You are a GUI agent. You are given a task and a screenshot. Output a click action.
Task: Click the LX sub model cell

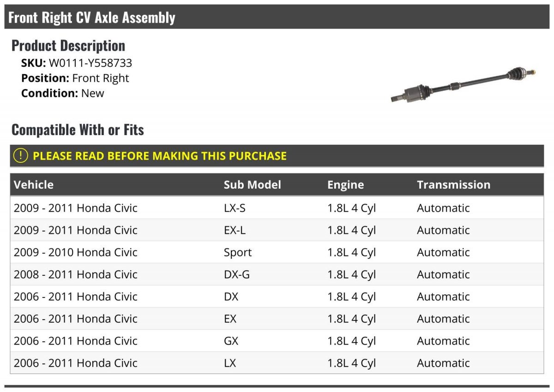tap(230, 363)
